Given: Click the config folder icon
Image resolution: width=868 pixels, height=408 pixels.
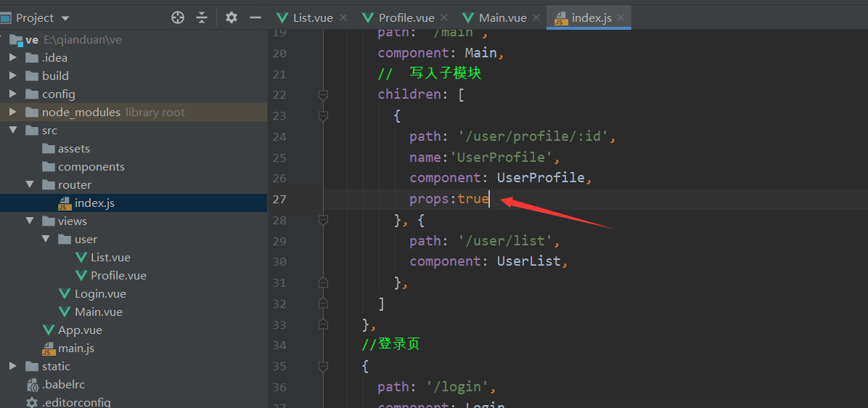Looking at the screenshot, I should coord(31,94).
